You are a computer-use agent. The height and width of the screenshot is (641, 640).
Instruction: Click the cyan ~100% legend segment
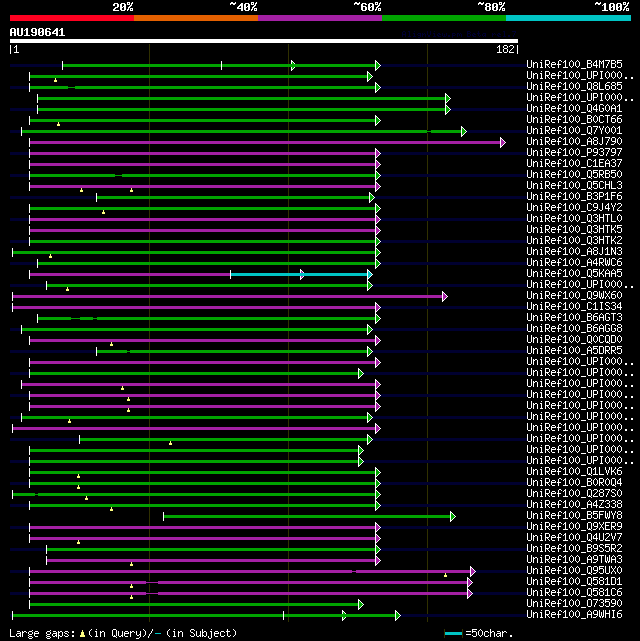(568, 18)
